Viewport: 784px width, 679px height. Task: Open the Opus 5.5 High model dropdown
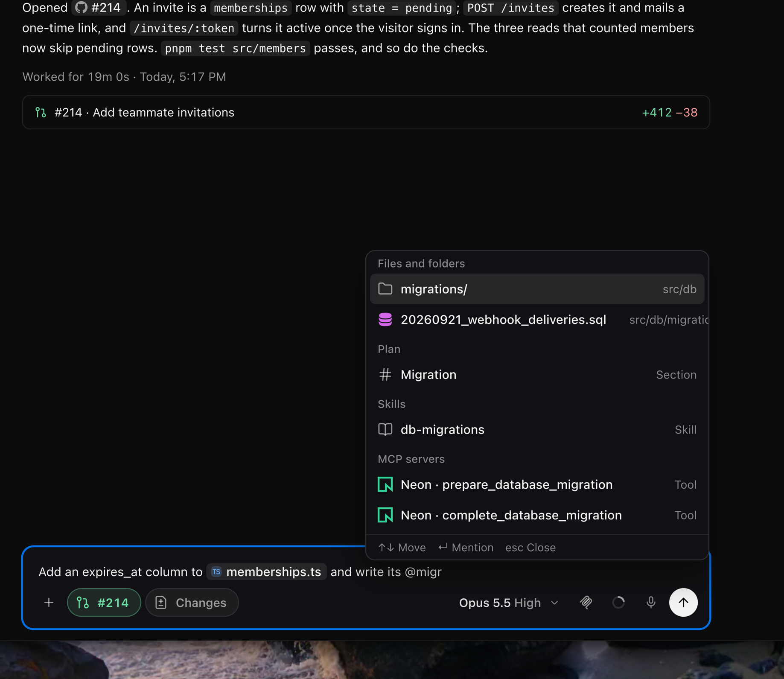tap(508, 602)
